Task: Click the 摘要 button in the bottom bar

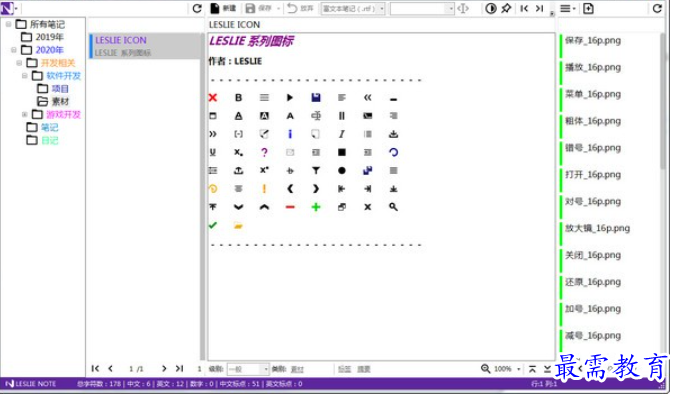Action: tap(364, 369)
